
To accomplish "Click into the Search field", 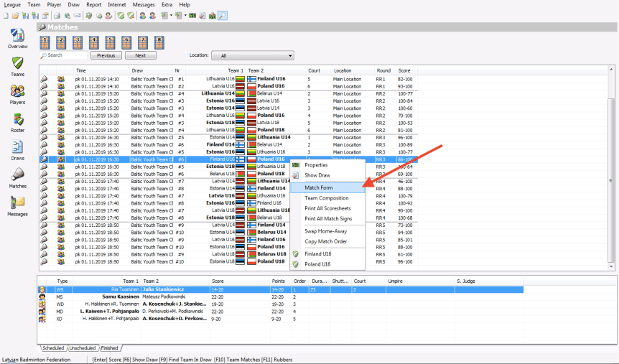I will (63, 55).
